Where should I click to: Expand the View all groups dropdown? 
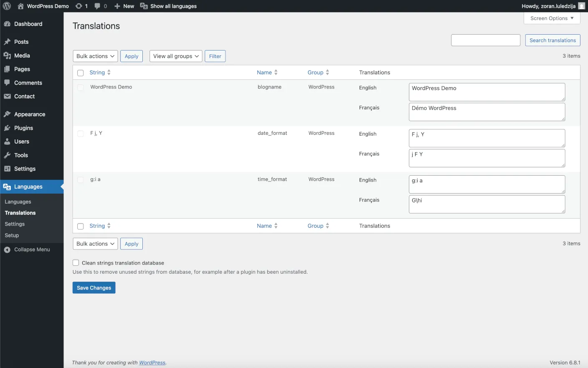pos(176,56)
